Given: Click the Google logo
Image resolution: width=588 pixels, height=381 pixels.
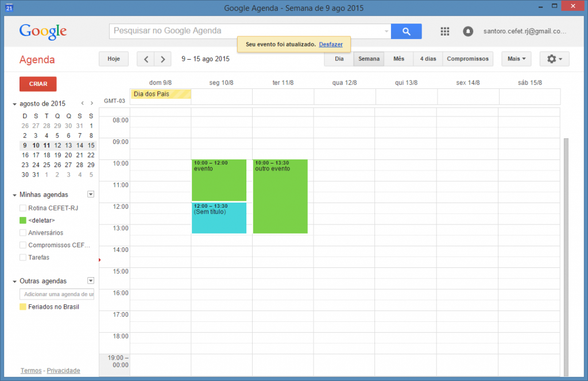Looking at the screenshot, I should click(43, 32).
